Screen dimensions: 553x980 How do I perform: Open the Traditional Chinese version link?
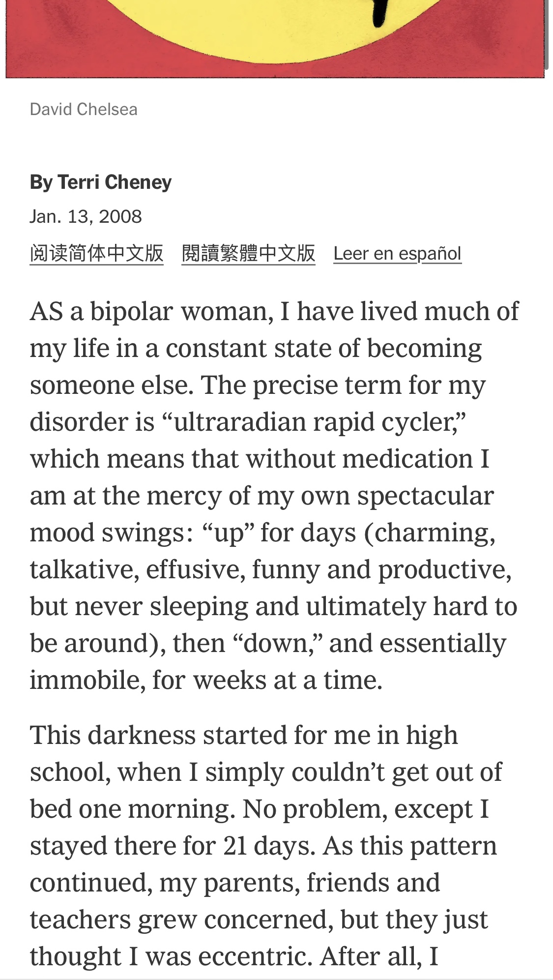[x=248, y=253]
